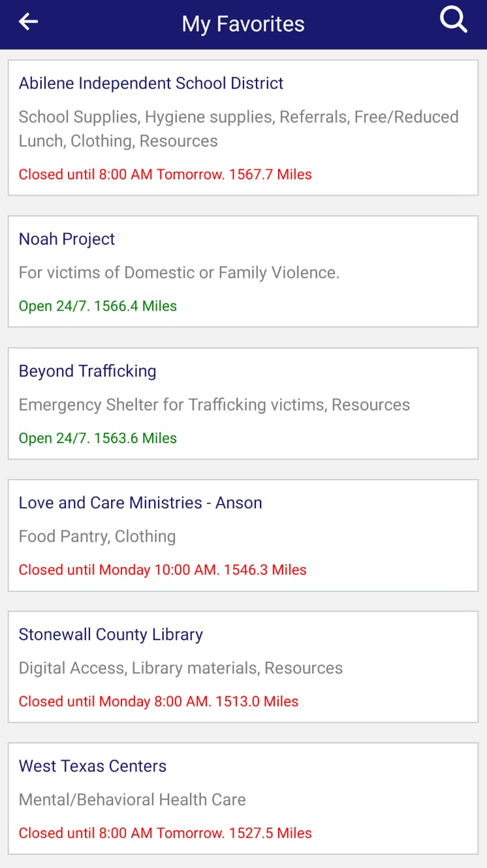The image size is (487, 868).
Task: Select Beyond Trafficking favorite
Action: 87,371
